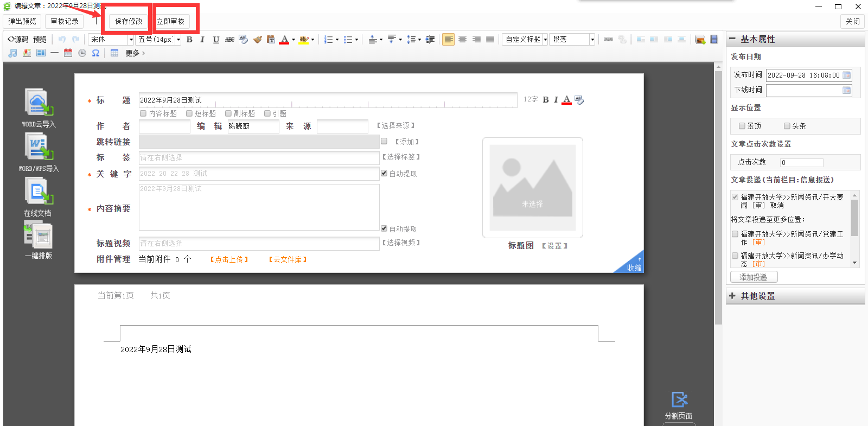
Task: Toggle underline formatting in the toolbar
Action: coord(216,40)
